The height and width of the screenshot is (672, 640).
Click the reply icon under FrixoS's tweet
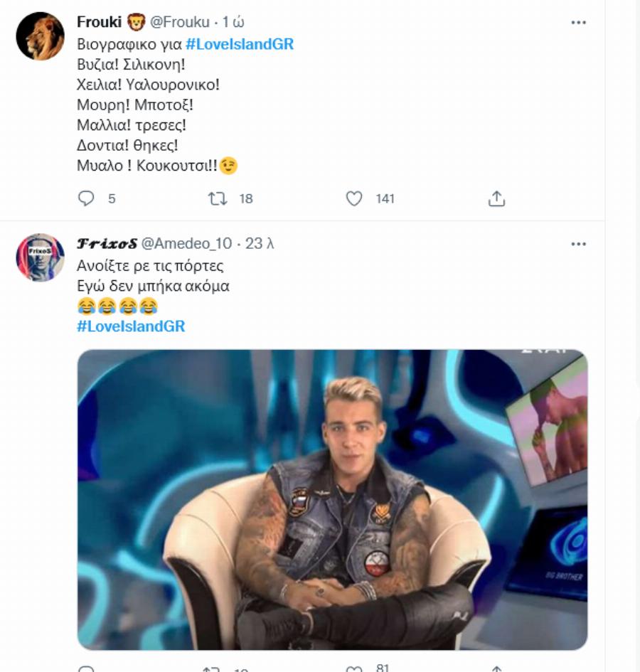click(x=87, y=667)
